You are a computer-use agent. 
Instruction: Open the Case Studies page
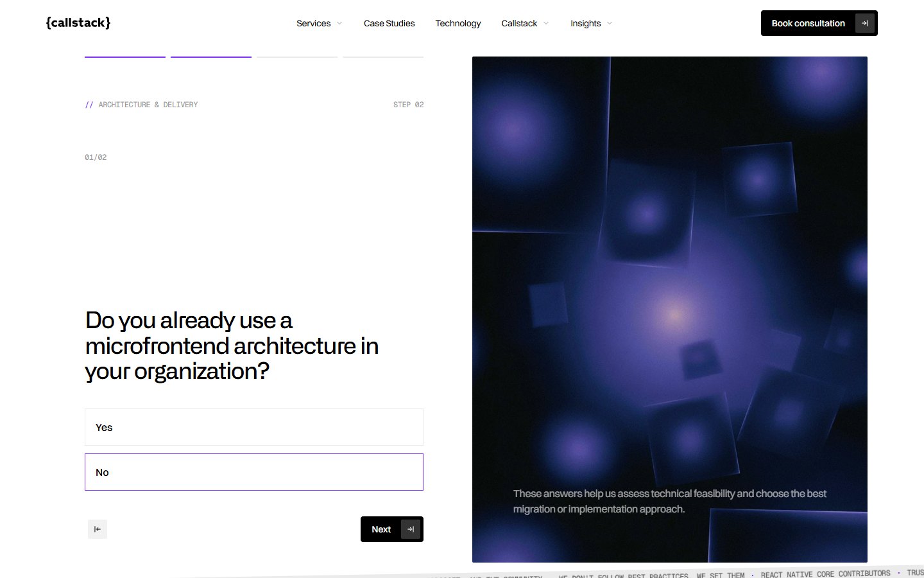[389, 24]
